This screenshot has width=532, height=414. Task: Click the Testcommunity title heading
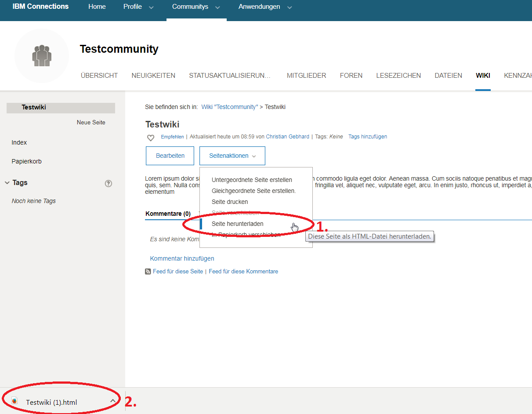[x=119, y=49]
